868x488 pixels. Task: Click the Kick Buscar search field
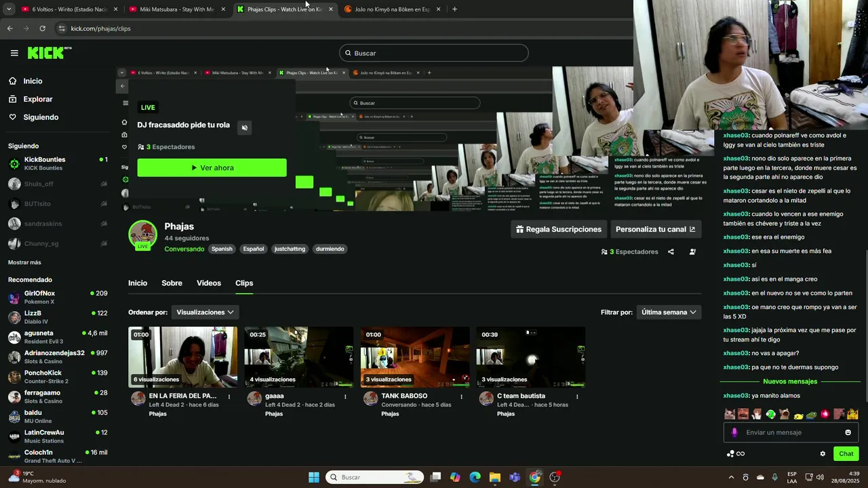pyautogui.click(x=434, y=53)
